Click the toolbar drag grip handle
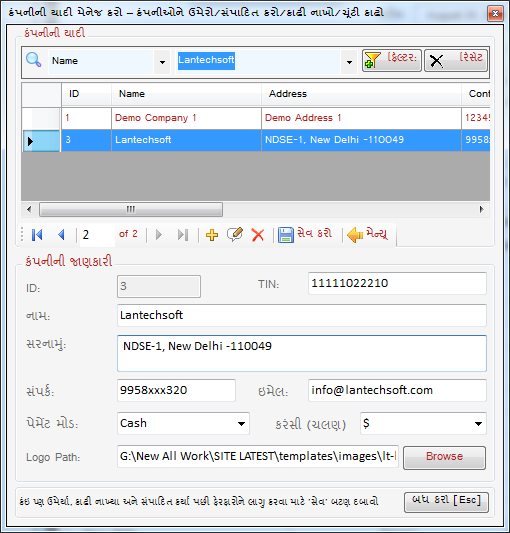This screenshot has height=533, width=510. pyautogui.click(x=22, y=235)
